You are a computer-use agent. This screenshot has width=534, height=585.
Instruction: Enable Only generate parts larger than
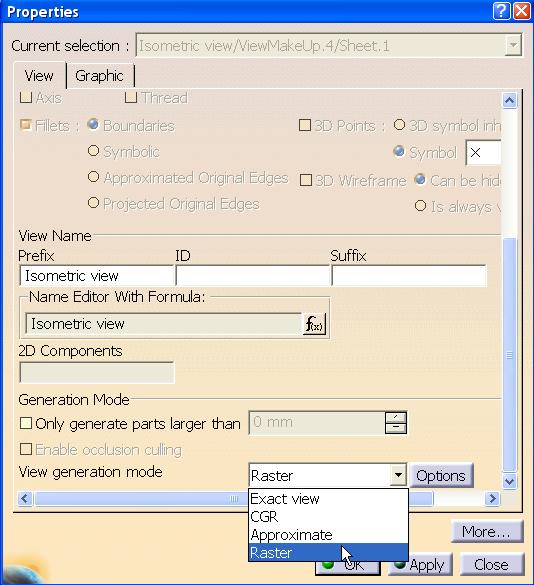26,423
